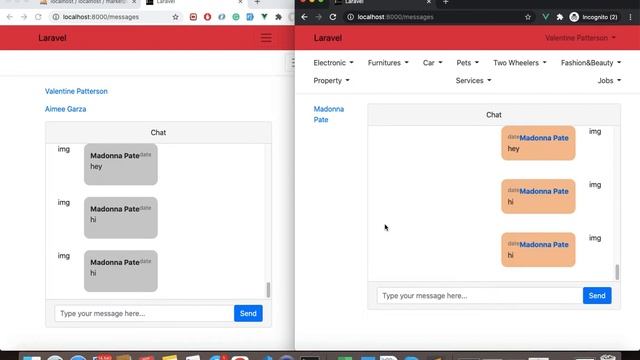Open a new tab in the left browser
This screenshot has height=360, width=640.
coord(257,2)
